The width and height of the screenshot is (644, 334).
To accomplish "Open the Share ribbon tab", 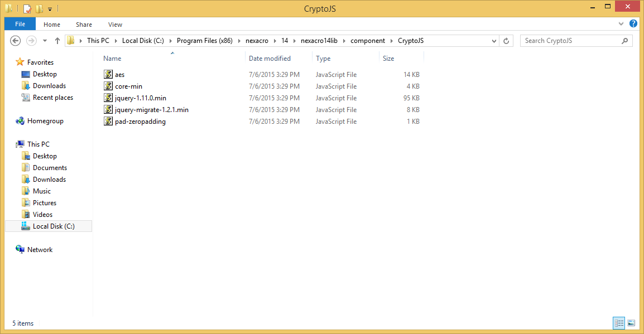I will click(x=84, y=24).
